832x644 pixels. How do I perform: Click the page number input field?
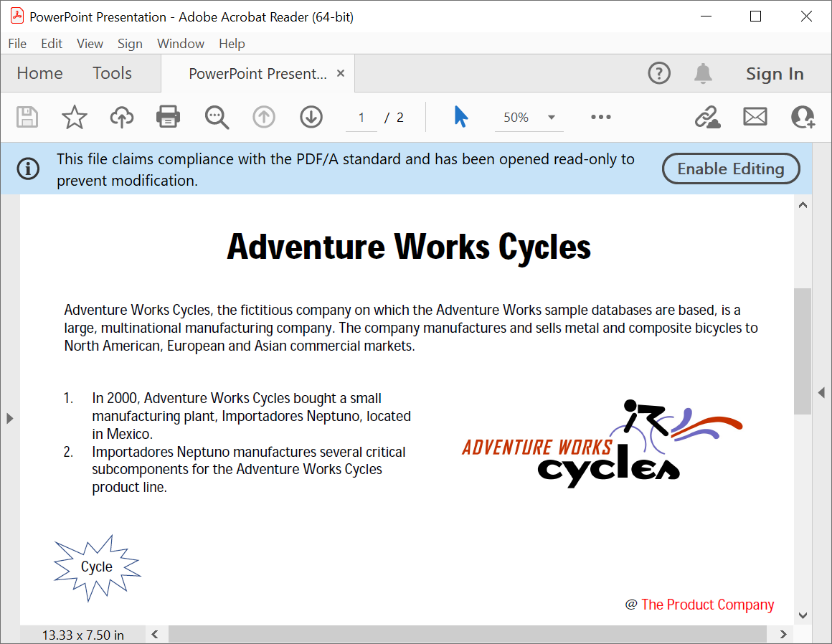click(x=361, y=117)
